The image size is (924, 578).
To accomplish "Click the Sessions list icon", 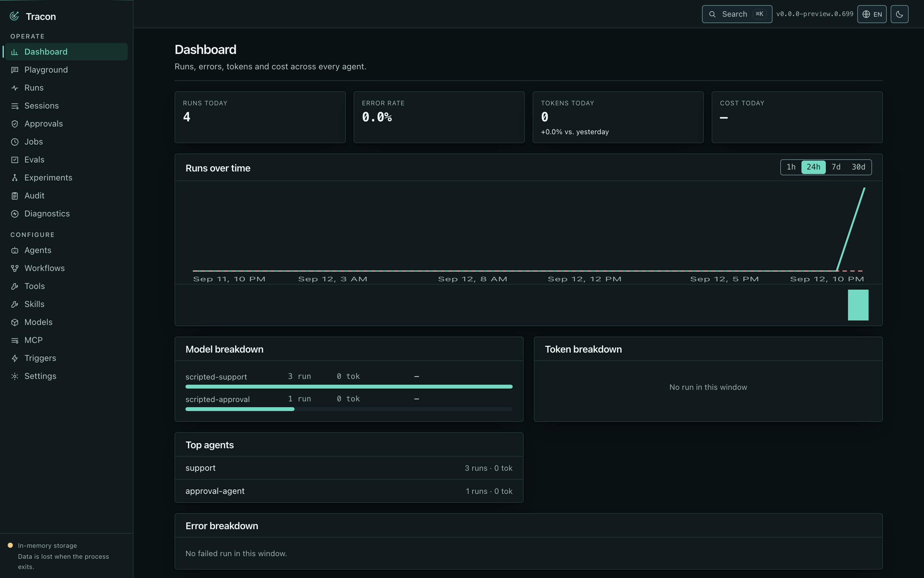I will coord(14,106).
